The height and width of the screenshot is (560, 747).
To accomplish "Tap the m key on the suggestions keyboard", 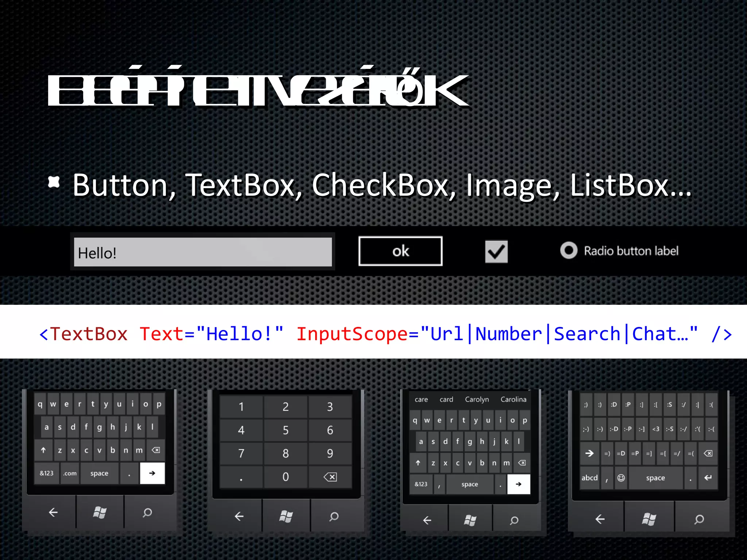I will point(507,463).
